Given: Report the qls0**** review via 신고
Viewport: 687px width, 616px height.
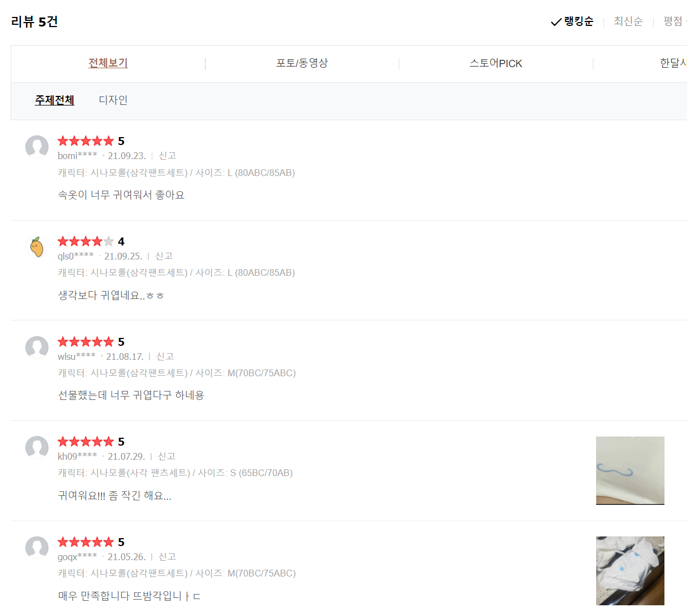Looking at the screenshot, I should pos(164,256).
